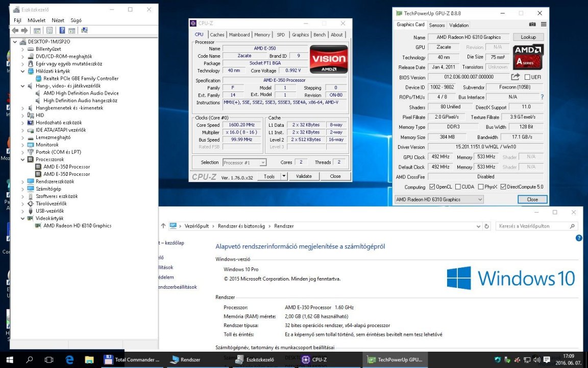This screenshot has width=588, height=368.
Task: Go forward in Device Manager toolbar
Action: click(x=24, y=31)
